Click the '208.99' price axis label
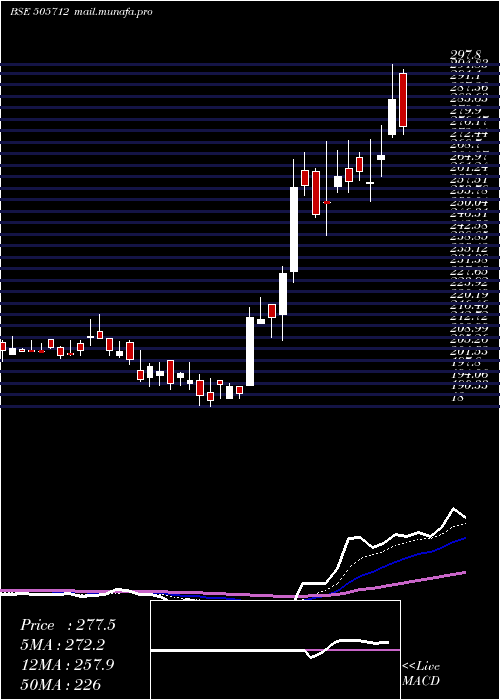This screenshot has width=500, height=700. (x=469, y=329)
